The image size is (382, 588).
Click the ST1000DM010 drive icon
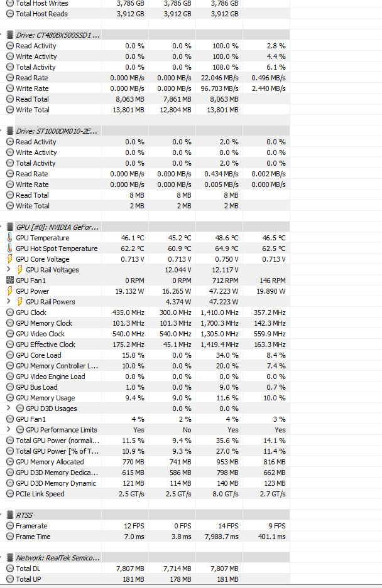pos(9,131)
